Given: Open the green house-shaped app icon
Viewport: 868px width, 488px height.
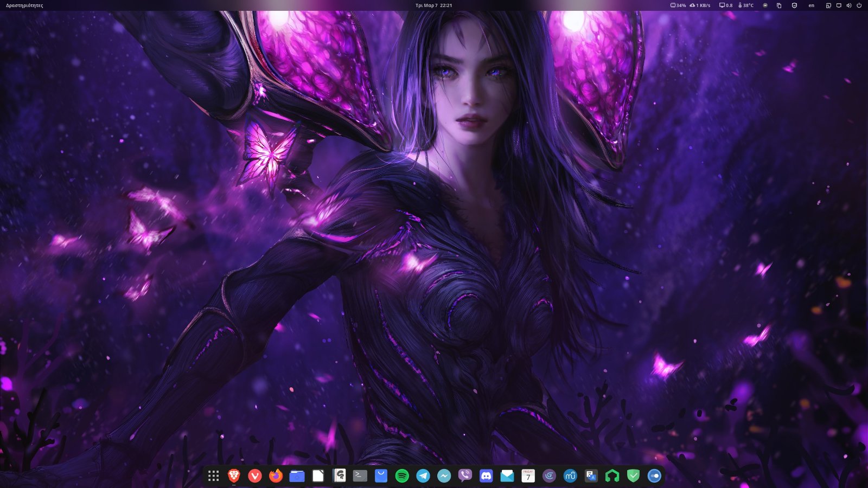Looking at the screenshot, I should 612,476.
